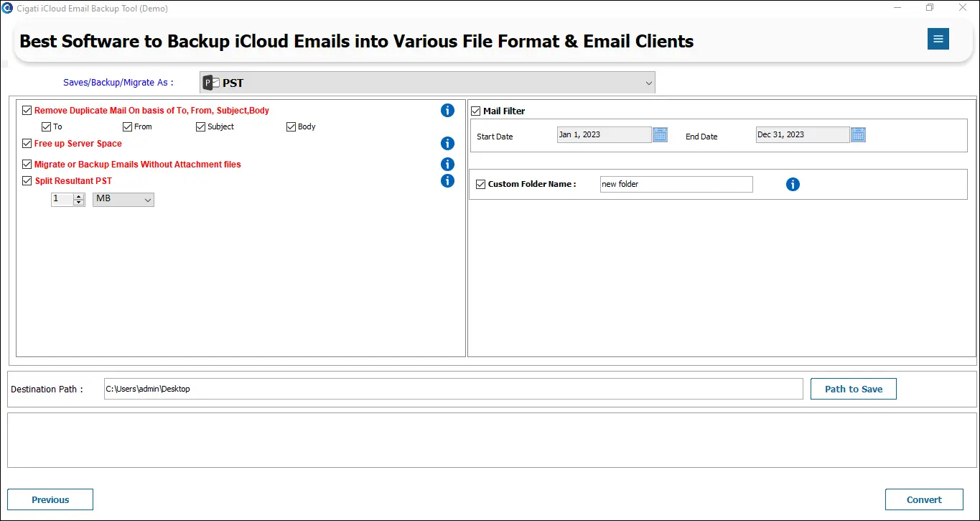
Task: Click the Convert button
Action: (x=924, y=499)
